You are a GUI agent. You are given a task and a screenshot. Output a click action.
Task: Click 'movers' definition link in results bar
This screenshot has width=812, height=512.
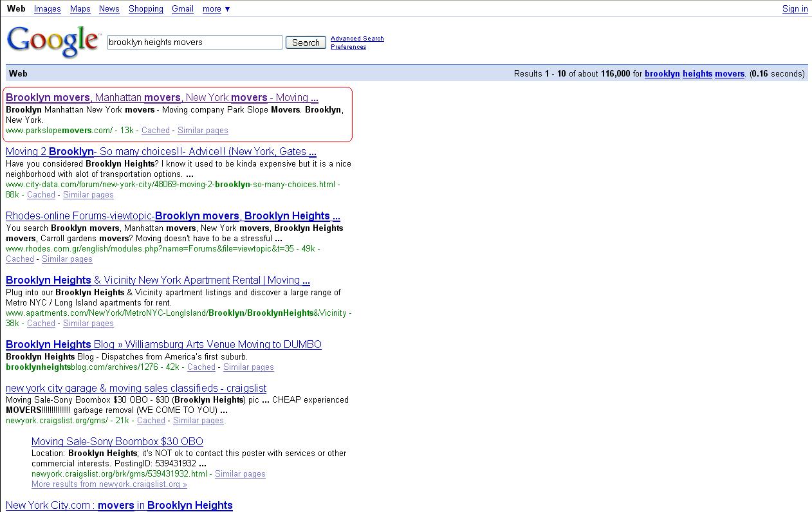(x=730, y=73)
